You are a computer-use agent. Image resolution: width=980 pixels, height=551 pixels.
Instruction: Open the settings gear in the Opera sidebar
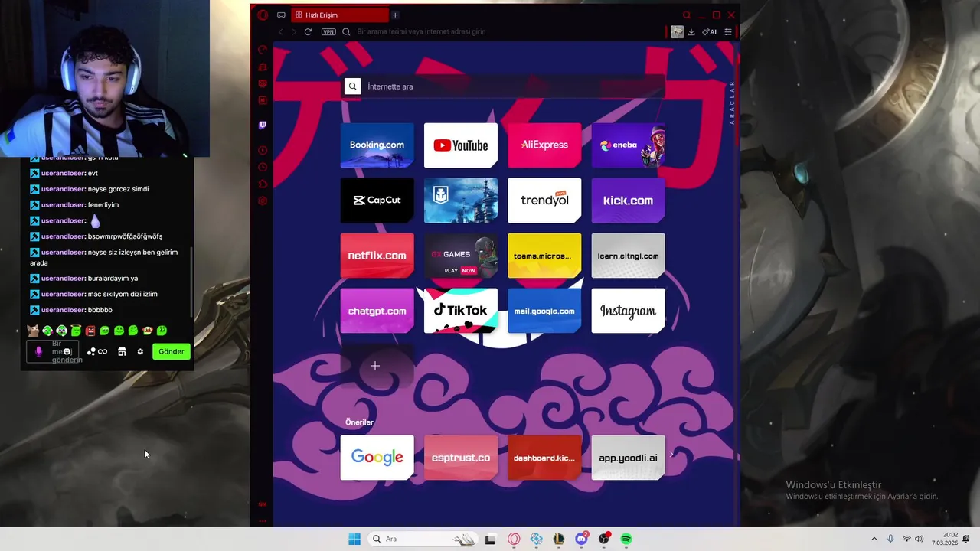click(x=263, y=201)
